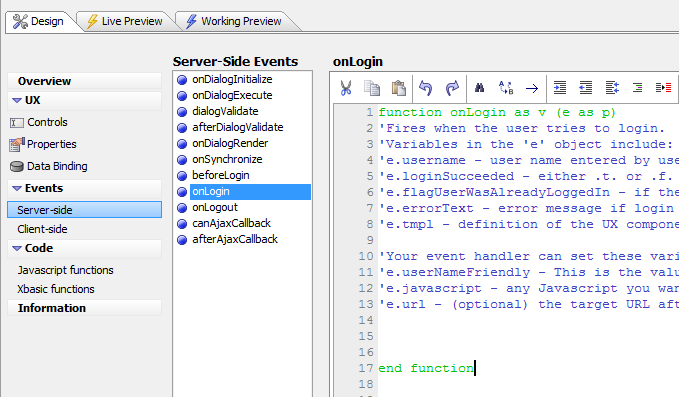Click the Controls textbox icon
The height and width of the screenshot is (397, 679).
[16, 123]
